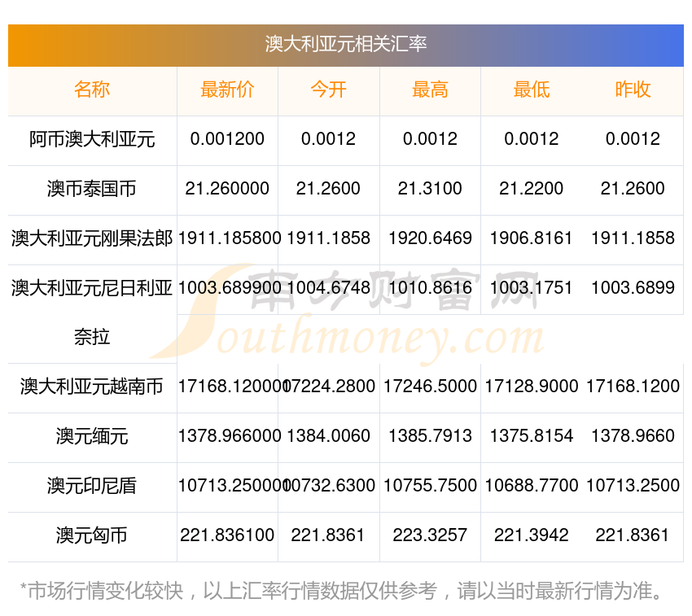Click the value 17168.120000
This screenshot has width=692, height=616.
click(233, 387)
